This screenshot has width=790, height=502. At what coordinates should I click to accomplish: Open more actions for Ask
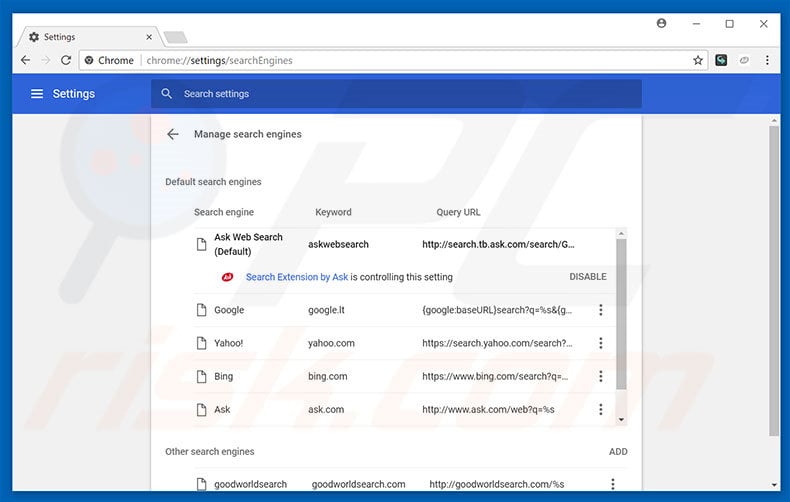(601, 410)
